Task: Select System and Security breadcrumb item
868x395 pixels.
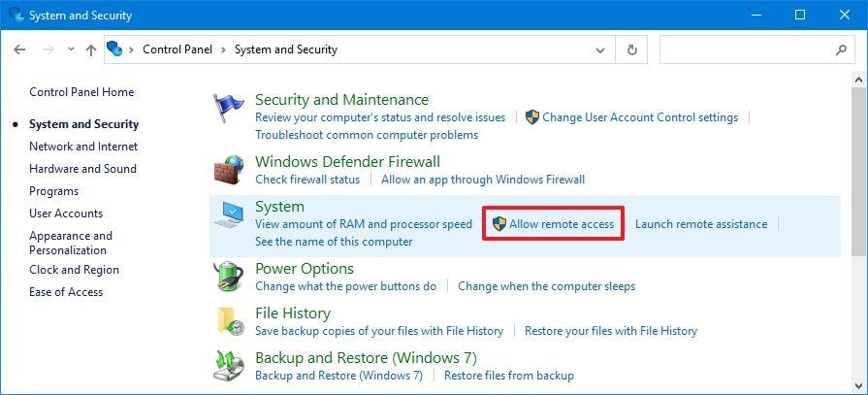Action: (x=286, y=49)
